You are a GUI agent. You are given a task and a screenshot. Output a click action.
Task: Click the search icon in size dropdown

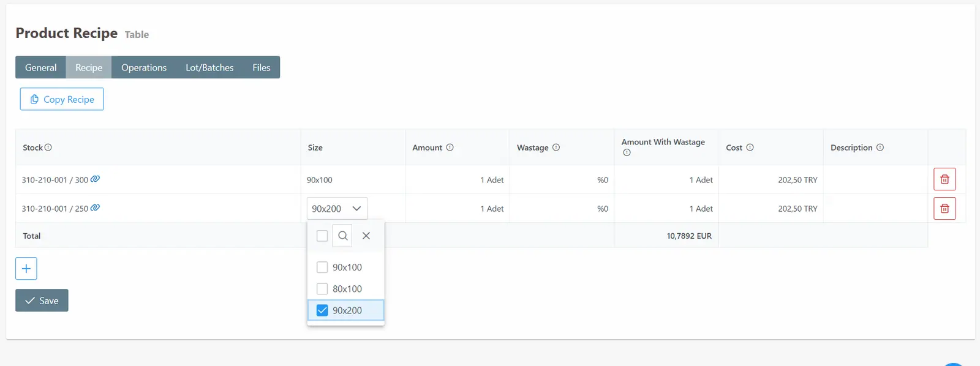pyautogui.click(x=342, y=236)
